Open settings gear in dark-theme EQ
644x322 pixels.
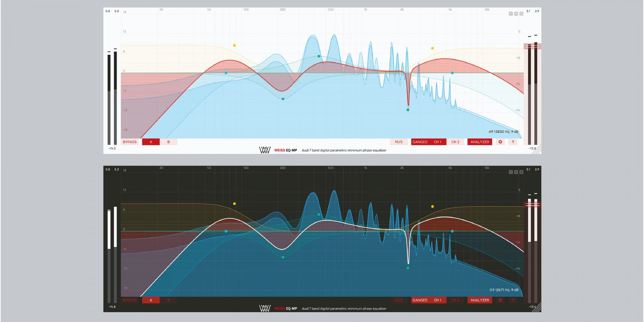(500, 300)
